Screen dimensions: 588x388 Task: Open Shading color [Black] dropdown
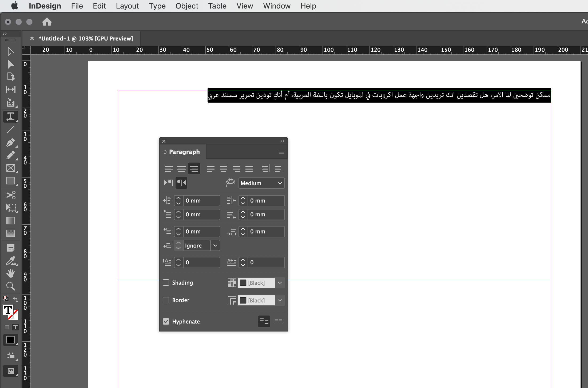[x=280, y=283]
